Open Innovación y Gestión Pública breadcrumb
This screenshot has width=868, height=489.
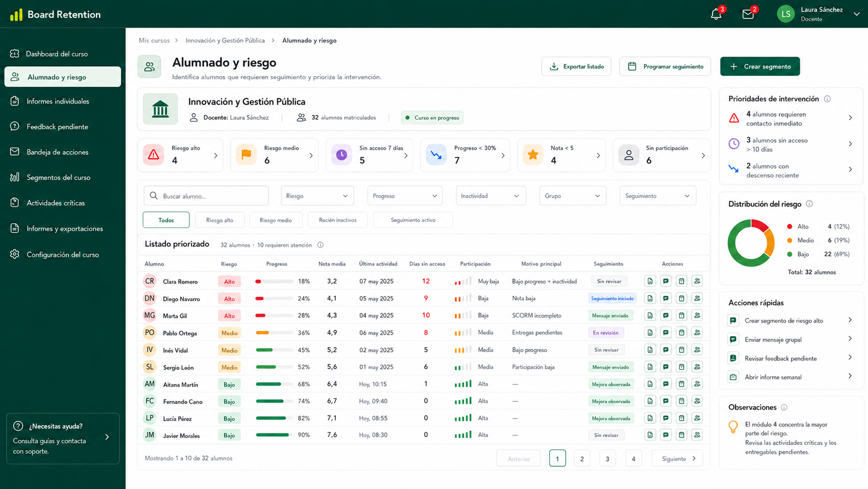tap(225, 41)
